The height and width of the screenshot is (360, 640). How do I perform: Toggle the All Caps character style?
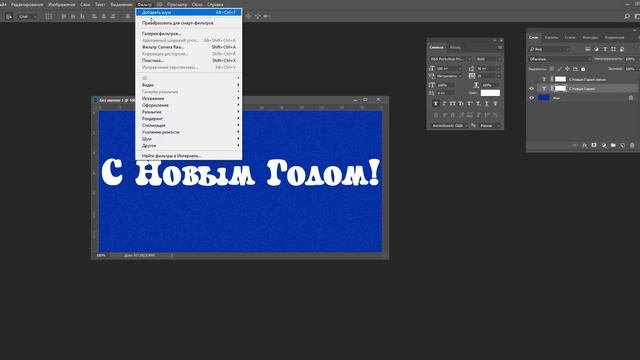[452, 104]
